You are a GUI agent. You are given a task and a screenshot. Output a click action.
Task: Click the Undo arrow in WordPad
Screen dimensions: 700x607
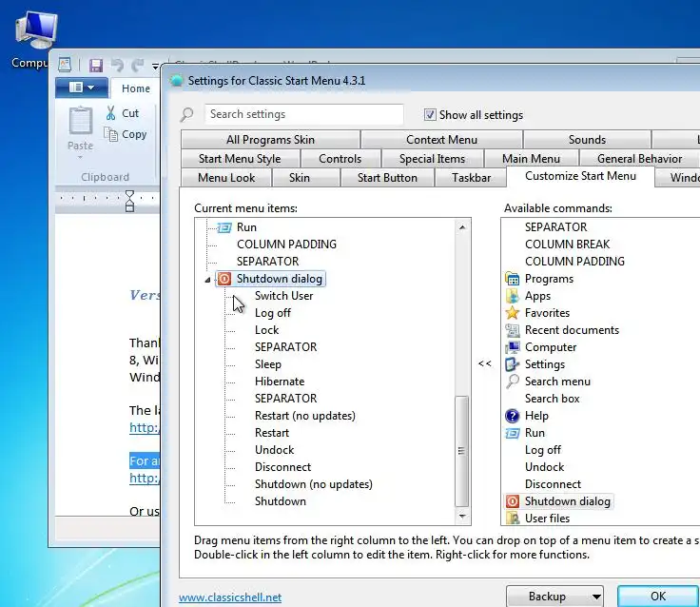117,66
